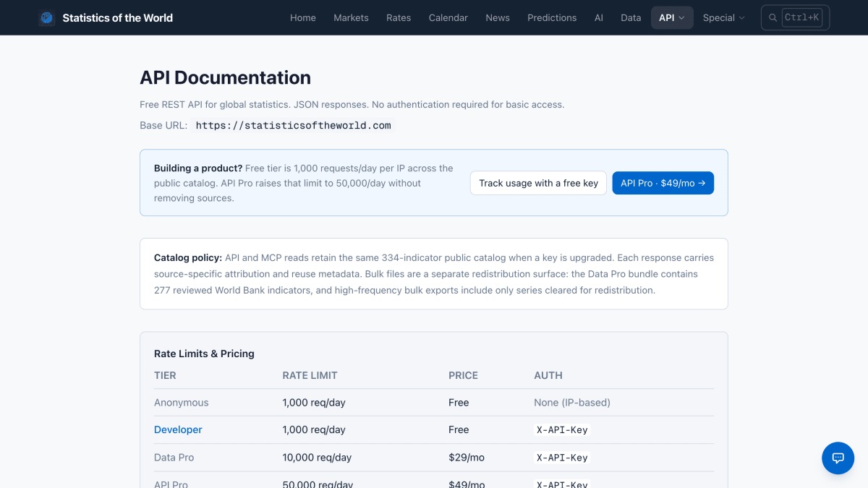This screenshot has height=488, width=868.
Task: Click the PRICE column header
Action: (x=463, y=375)
